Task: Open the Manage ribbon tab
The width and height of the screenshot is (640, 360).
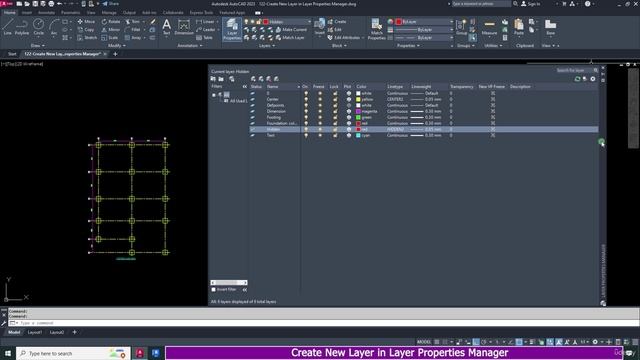Action: coord(109,13)
